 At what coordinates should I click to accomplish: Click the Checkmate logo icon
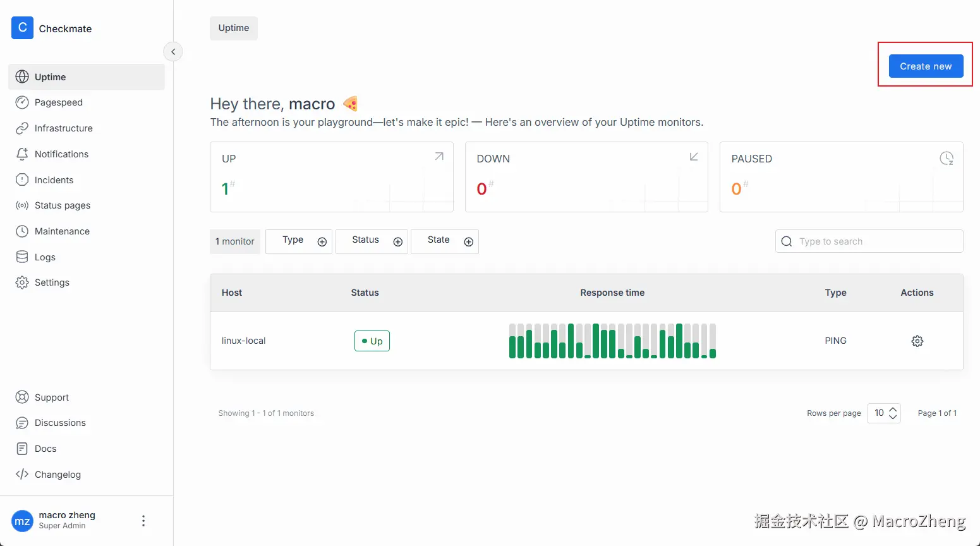tap(22, 28)
